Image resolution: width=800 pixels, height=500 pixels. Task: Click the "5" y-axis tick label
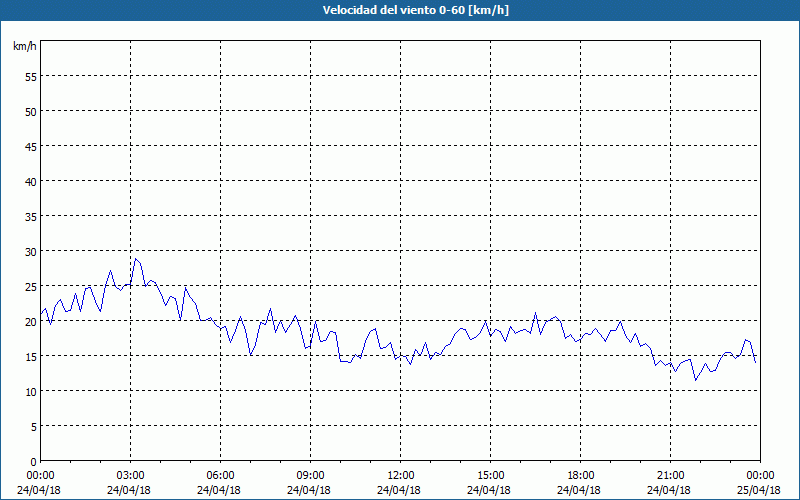34,427
